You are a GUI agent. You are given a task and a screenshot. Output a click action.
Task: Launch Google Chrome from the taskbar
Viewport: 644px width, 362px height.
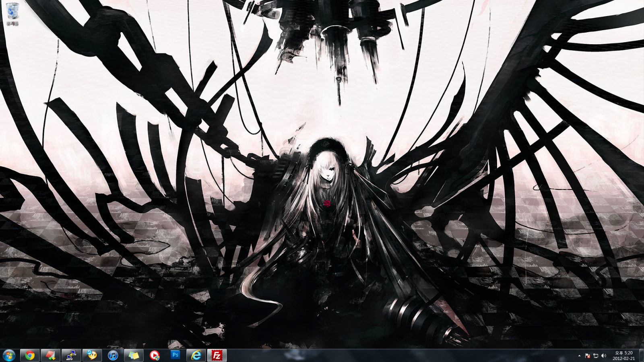[30, 355]
